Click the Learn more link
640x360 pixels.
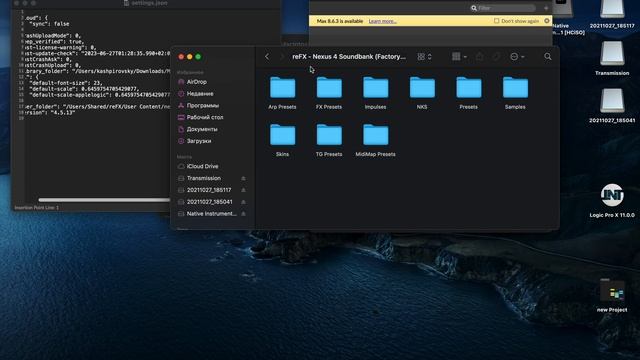click(x=382, y=21)
